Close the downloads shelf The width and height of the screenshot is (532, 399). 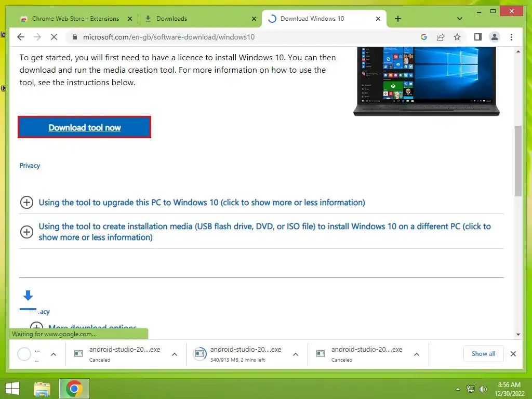coord(513,354)
